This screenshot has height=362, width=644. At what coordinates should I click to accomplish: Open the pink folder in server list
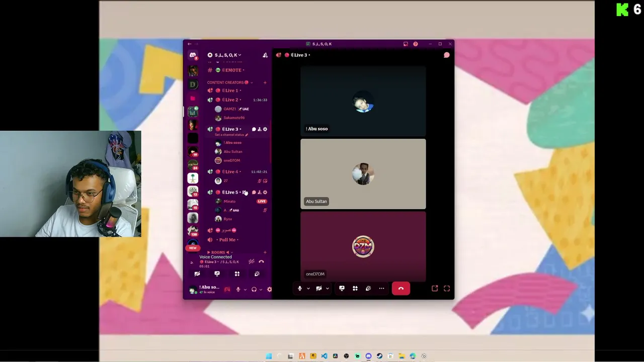pyautogui.click(x=193, y=98)
